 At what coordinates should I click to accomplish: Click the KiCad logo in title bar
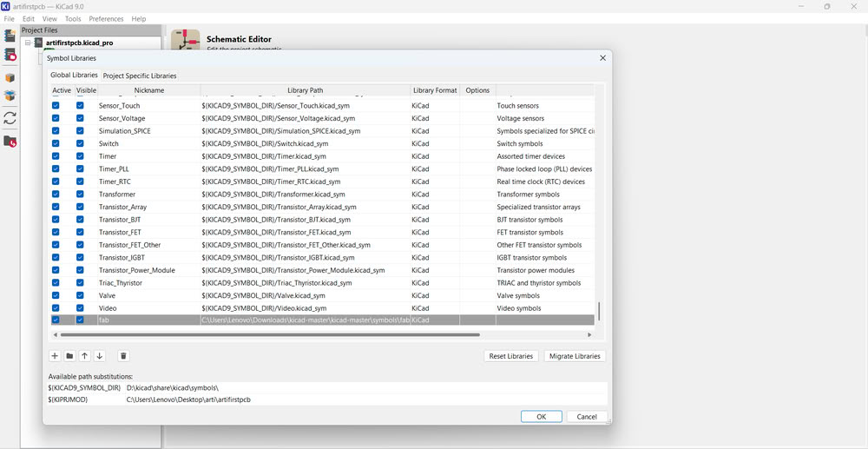(x=5, y=6)
